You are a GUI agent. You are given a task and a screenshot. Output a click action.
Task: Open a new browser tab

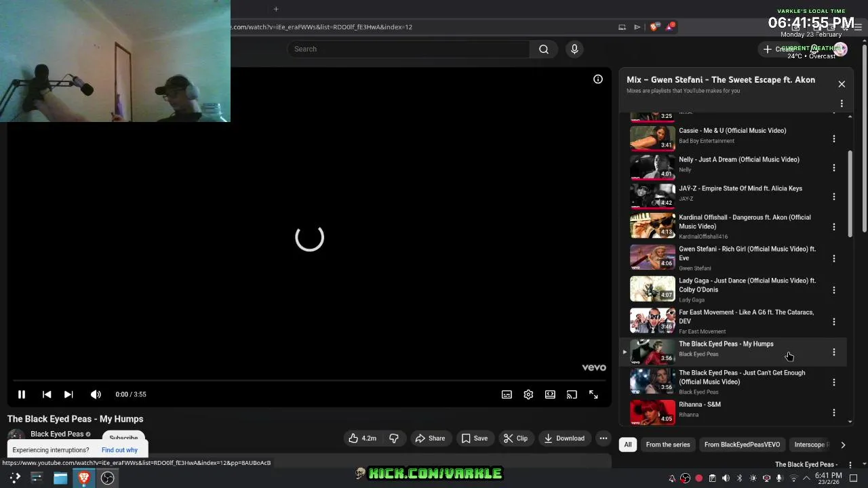[276, 9]
